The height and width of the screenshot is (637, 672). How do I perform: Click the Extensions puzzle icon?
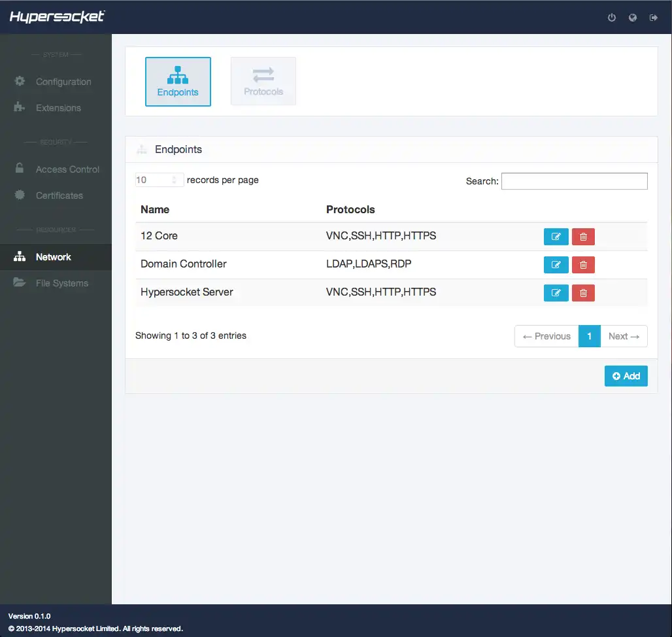tap(20, 107)
